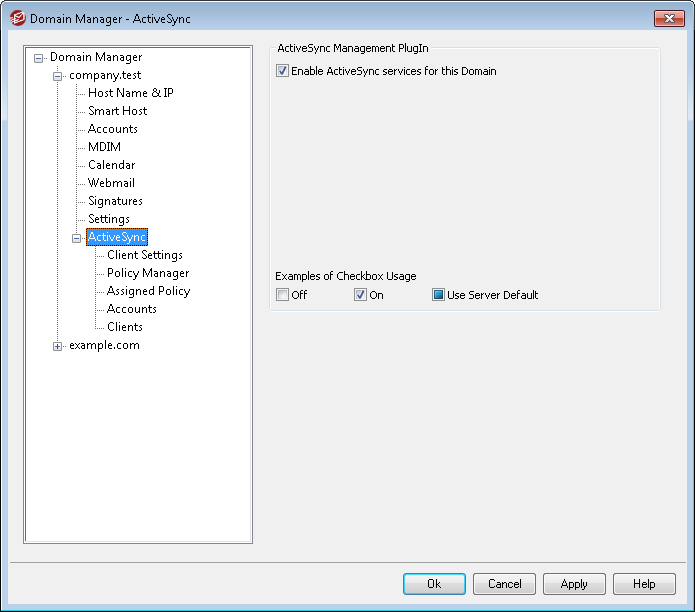This screenshot has height=612, width=695.
Task: Open the MDIM page
Action: pos(104,147)
